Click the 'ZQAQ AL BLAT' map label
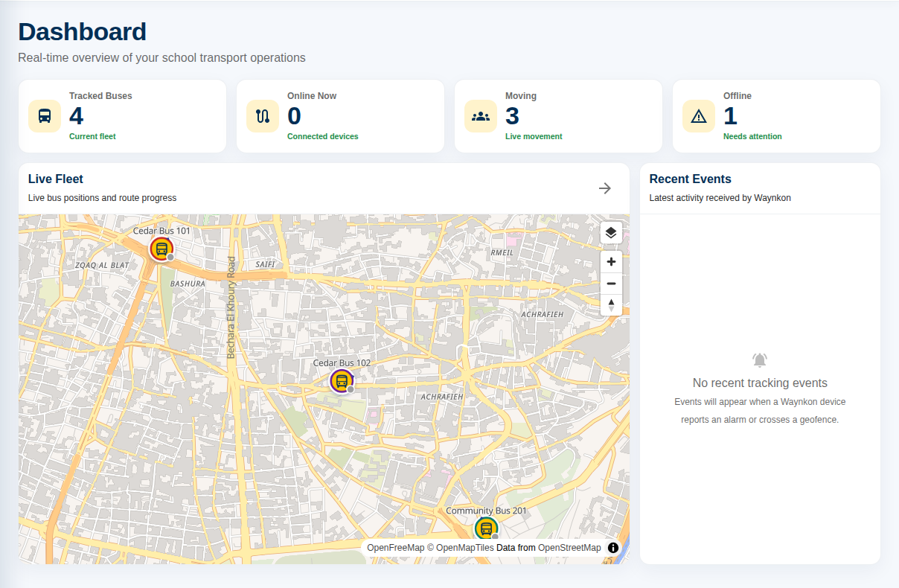899x588 pixels. (102, 265)
